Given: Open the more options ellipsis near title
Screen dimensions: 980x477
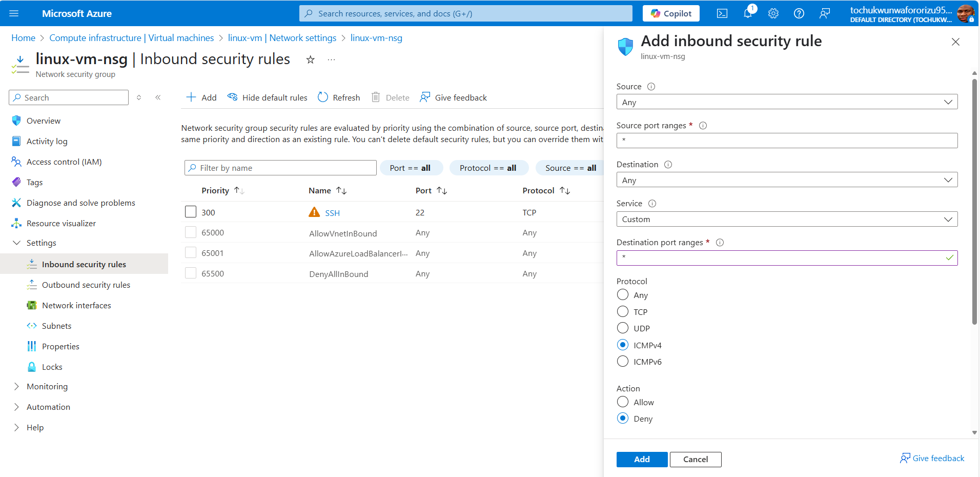Looking at the screenshot, I should pyautogui.click(x=332, y=59).
